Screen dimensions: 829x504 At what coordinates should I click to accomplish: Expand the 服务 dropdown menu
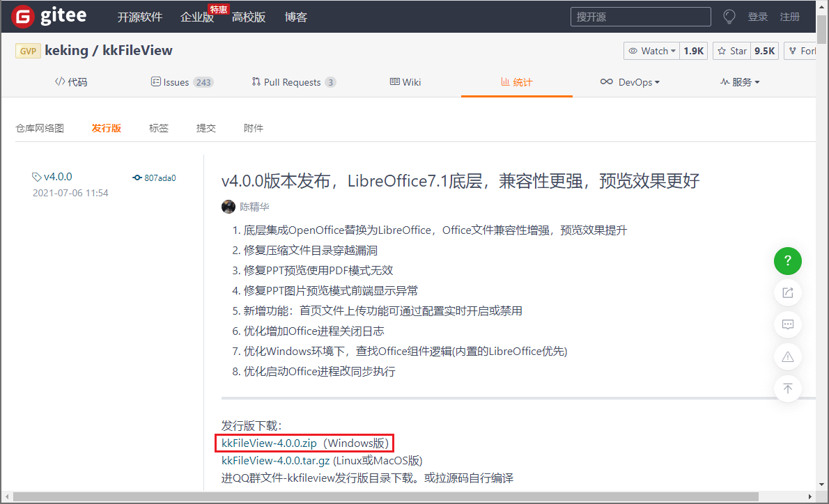740,82
